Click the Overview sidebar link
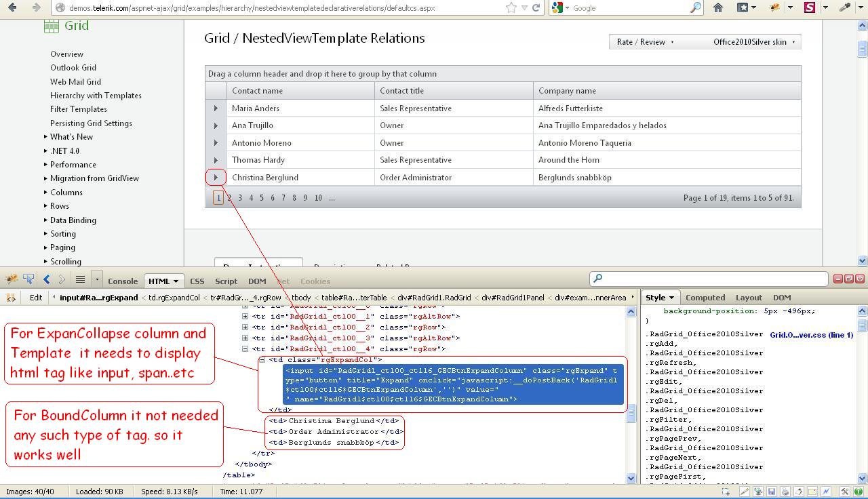 click(x=66, y=54)
